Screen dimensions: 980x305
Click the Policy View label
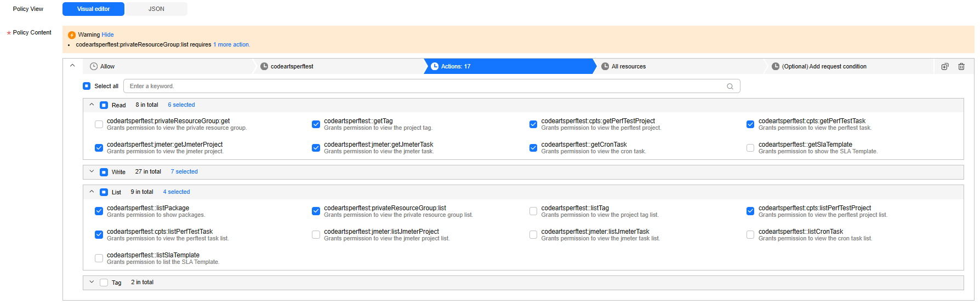[28, 9]
